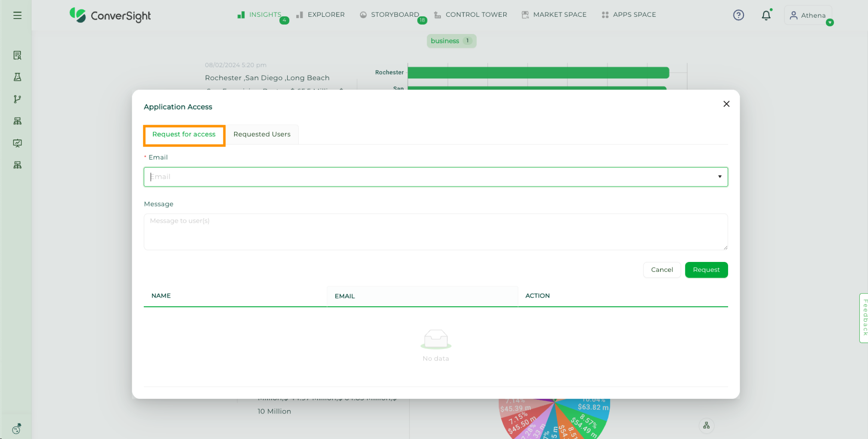Open the lowest sidebar hierarchy icon

click(x=17, y=165)
